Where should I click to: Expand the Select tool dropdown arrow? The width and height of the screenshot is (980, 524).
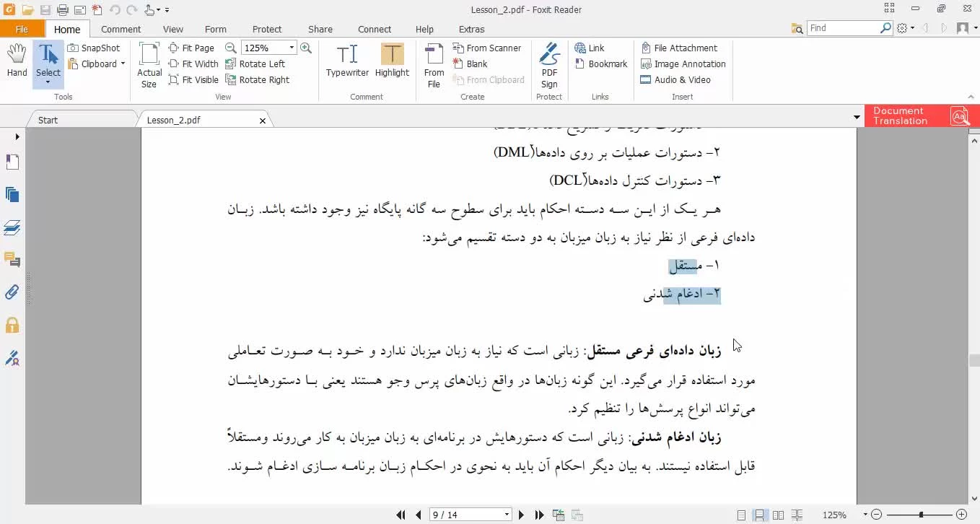(48, 82)
